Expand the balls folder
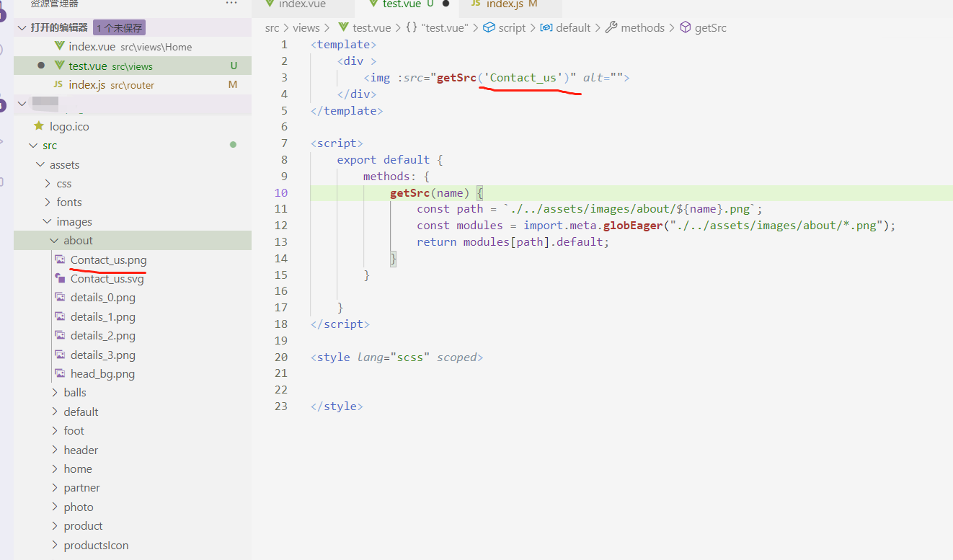This screenshot has width=953, height=560. click(x=55, y=393)
